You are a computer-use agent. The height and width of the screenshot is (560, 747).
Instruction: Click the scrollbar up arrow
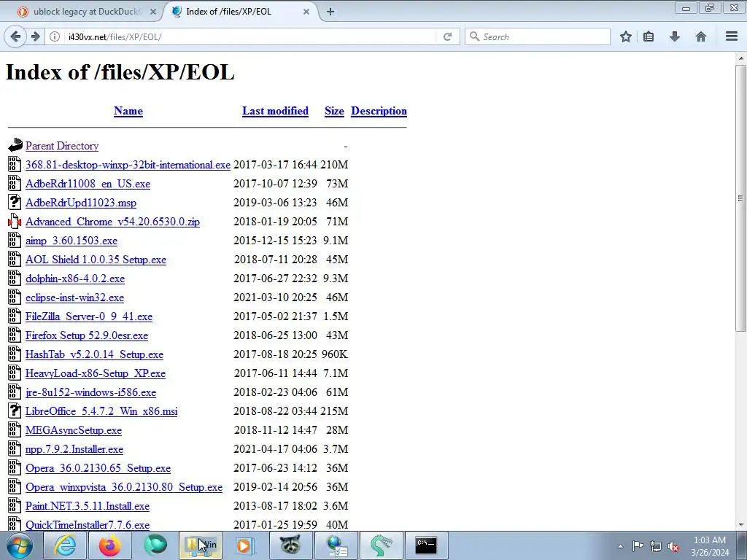(741, 58)
